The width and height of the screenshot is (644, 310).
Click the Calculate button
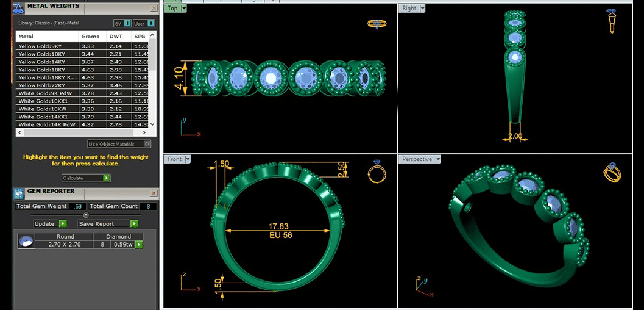[86, 178]
